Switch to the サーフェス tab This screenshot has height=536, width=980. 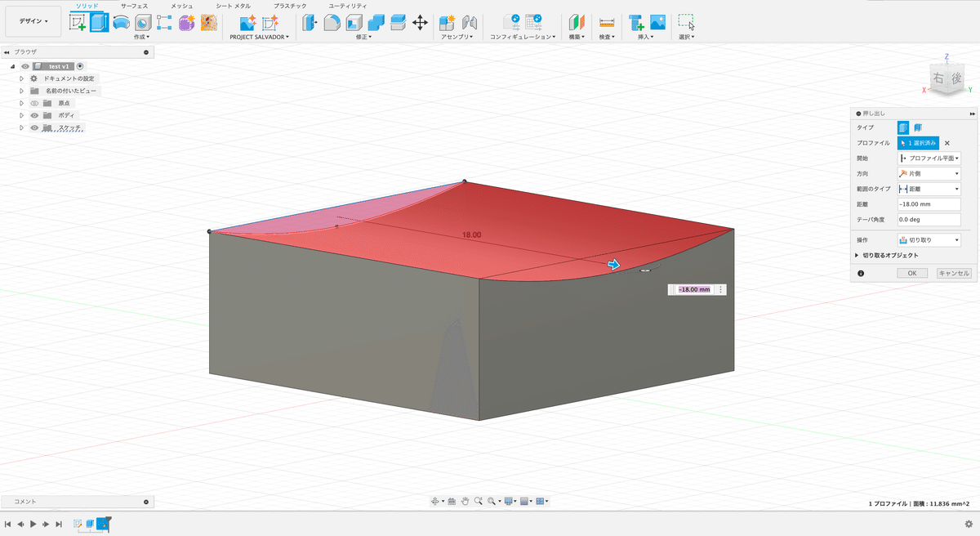(x=134, y=6)
